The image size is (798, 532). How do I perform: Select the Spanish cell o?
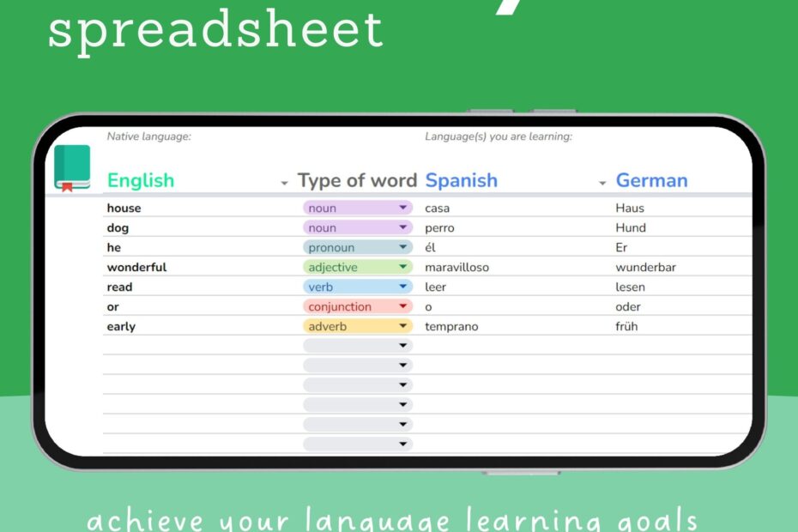[x=428, y=307]
